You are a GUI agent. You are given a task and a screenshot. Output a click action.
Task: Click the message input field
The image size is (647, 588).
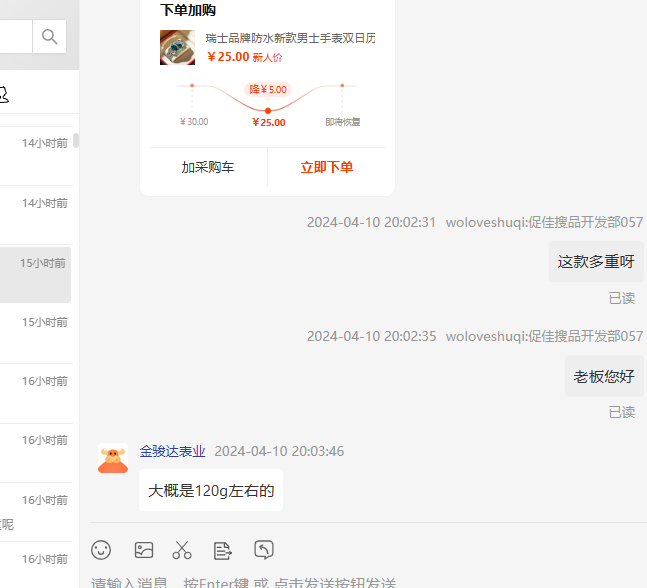click(360, 582)
